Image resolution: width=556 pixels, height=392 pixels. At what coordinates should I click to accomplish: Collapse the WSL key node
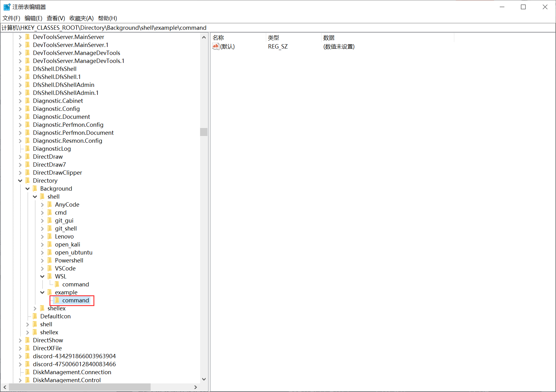tap(42, 276)
